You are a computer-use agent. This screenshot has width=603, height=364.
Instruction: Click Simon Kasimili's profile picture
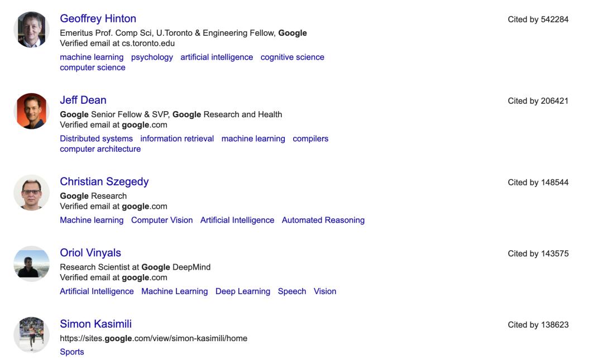coord(31,334)
